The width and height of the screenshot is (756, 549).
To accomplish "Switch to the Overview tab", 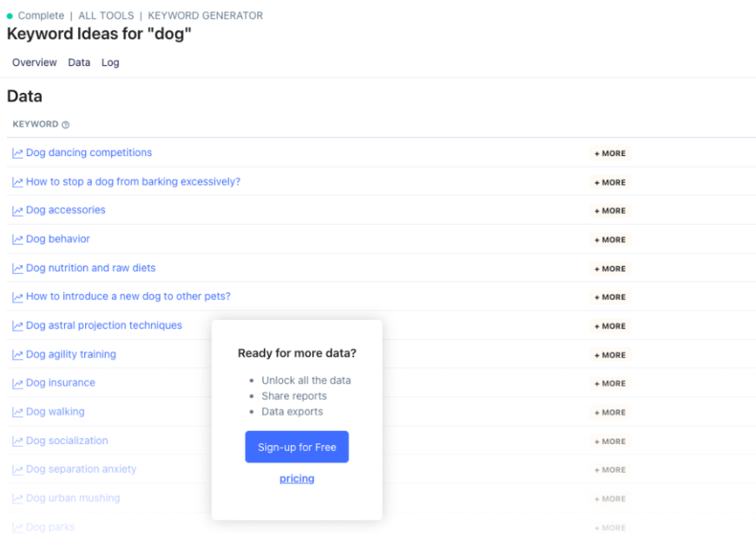I will [x=35, y=62].
